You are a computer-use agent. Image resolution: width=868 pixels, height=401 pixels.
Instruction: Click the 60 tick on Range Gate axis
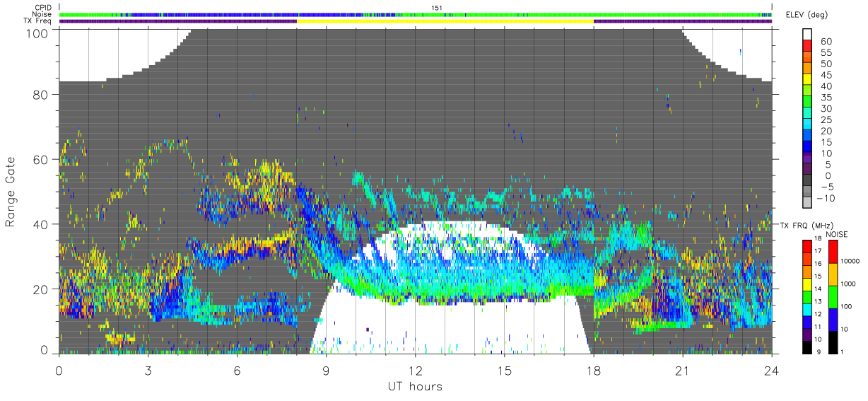[40, 160]
